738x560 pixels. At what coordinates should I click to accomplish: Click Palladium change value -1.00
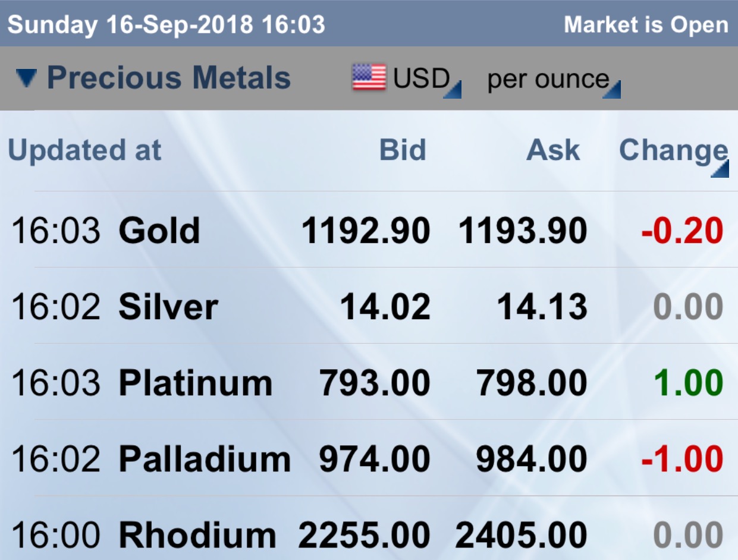(682, 459)
